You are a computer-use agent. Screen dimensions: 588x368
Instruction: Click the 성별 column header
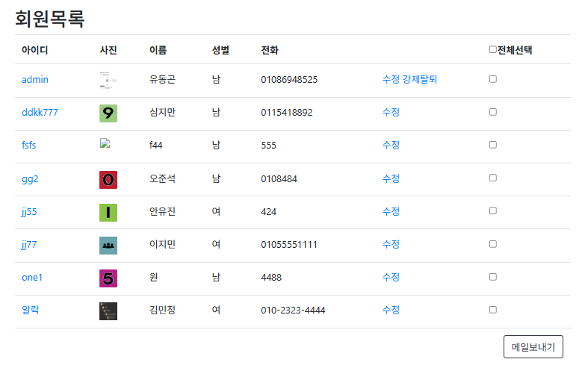pos(220,50)
